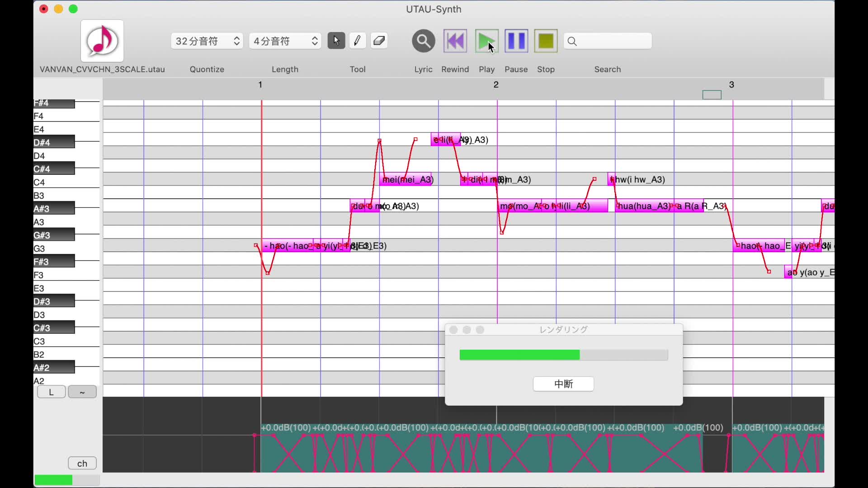Viewport: 868px width, 488px height.
Task: Click the C4 piano key label
Action: pos(39,182)
